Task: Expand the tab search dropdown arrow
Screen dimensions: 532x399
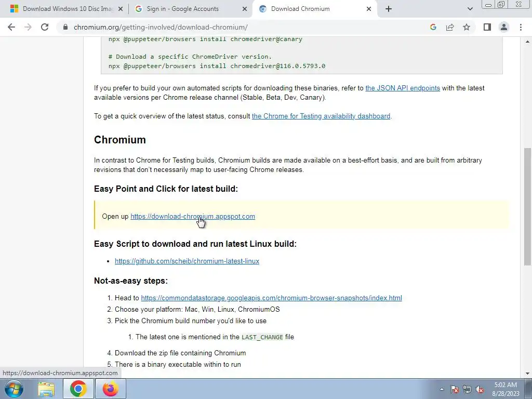Action: coord(470,9)
